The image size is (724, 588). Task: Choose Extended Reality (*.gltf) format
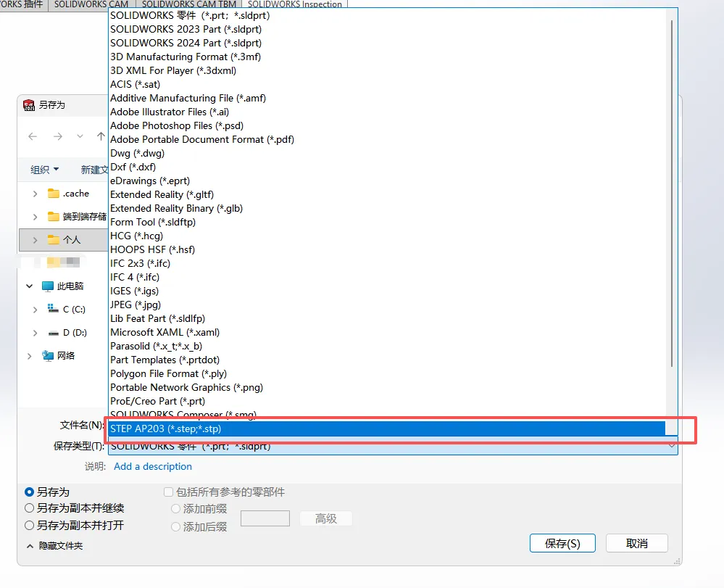(x=388, y=195)
